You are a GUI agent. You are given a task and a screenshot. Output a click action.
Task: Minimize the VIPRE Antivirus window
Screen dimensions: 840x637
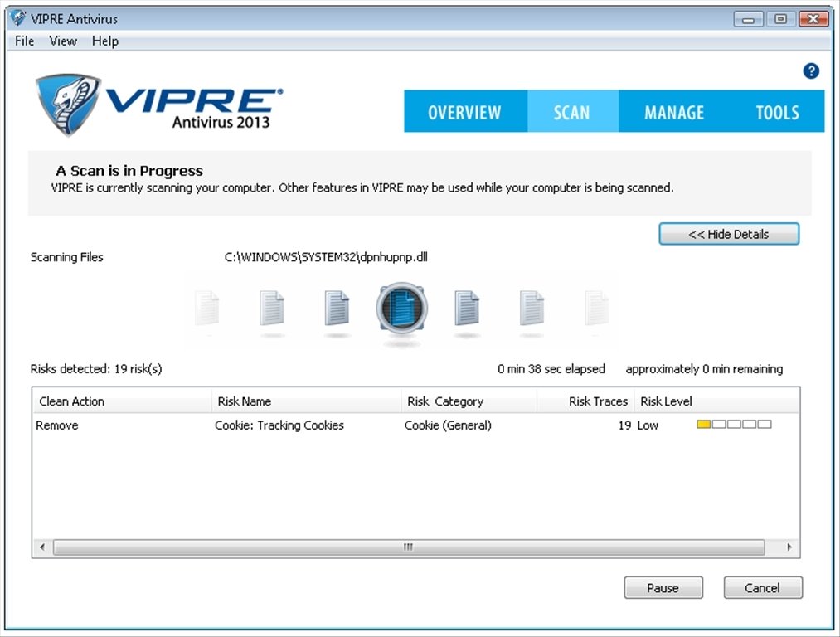(x=749, y=19)
